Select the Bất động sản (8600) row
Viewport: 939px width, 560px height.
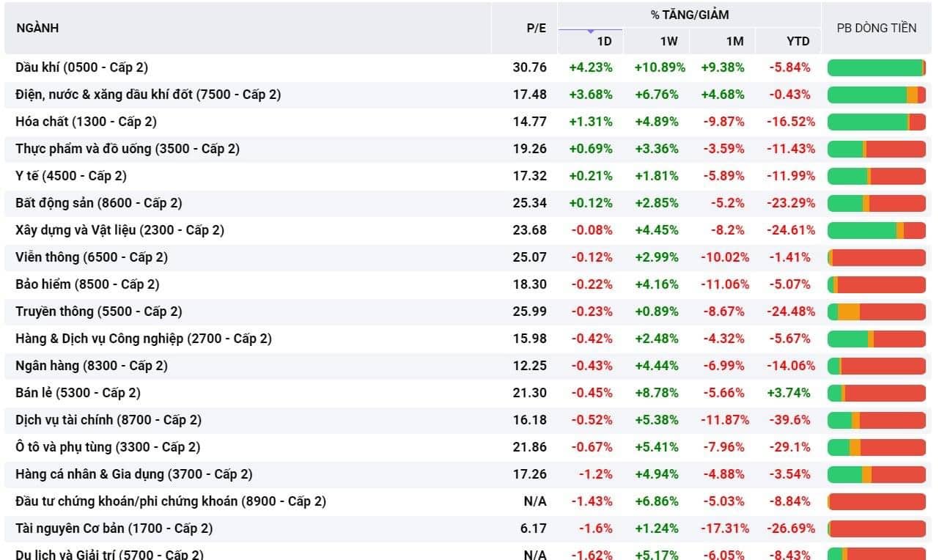point(469,203)
